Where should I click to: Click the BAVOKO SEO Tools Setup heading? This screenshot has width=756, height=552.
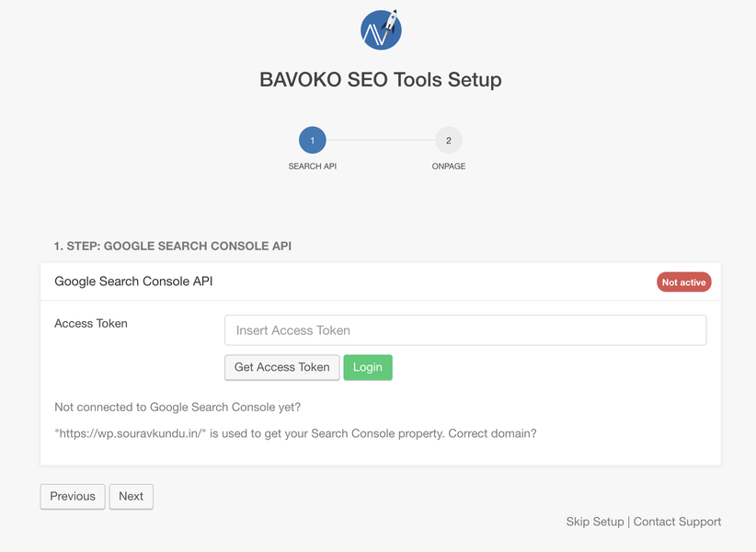click(381, 79)
